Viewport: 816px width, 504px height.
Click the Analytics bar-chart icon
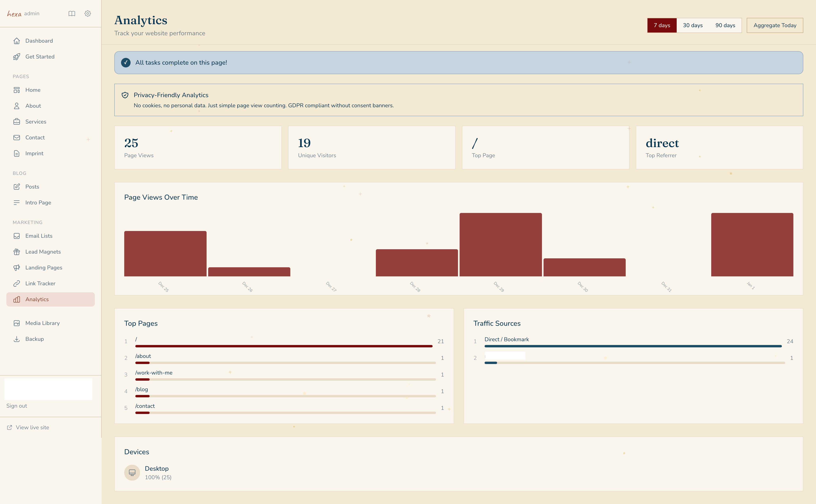click(17, 299)
